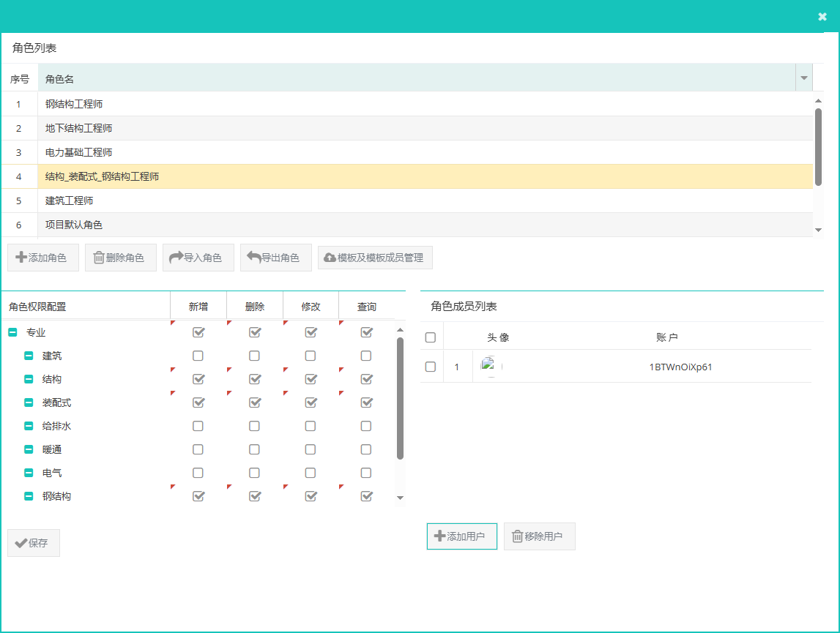
Task: Click the cloud upload template management icon
Action: click(x=330, y=258)
